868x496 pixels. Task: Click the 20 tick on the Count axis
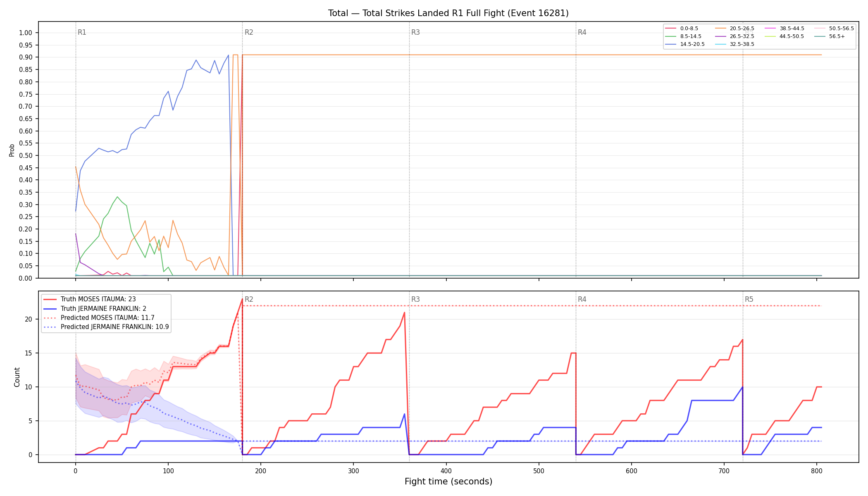coord(29,319)
